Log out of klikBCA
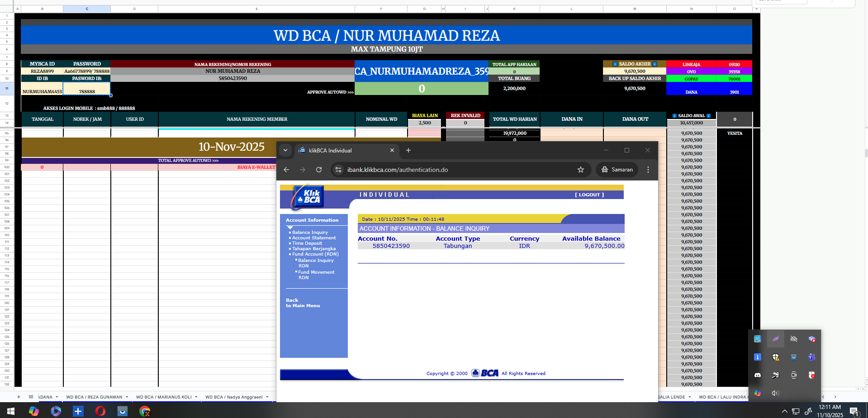This screenshot has height=418, width=868. coord(589,195)
